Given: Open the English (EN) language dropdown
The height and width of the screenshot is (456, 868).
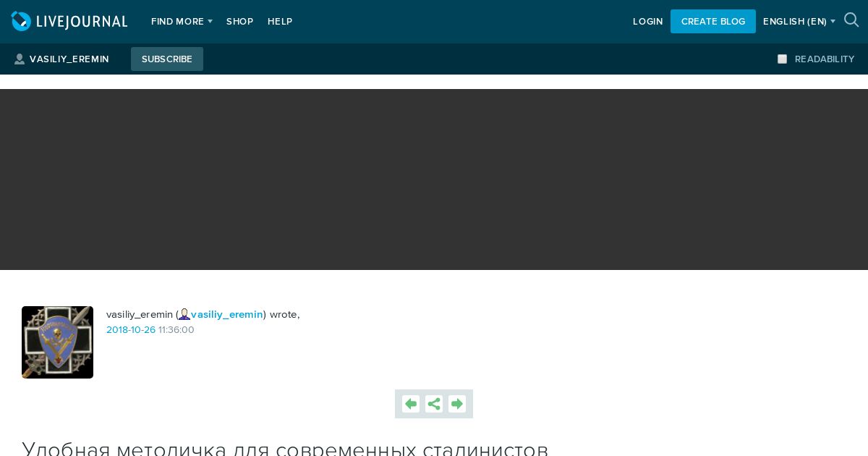Looking at the screenshot, I should coord(799,22).
